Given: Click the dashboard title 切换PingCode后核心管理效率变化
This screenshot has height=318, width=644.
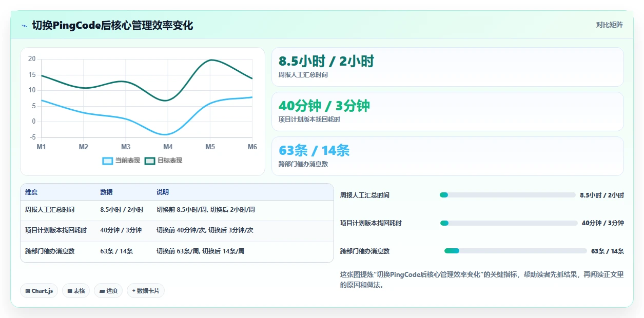Looking at the screenshot, I should (x=112, y=26).
